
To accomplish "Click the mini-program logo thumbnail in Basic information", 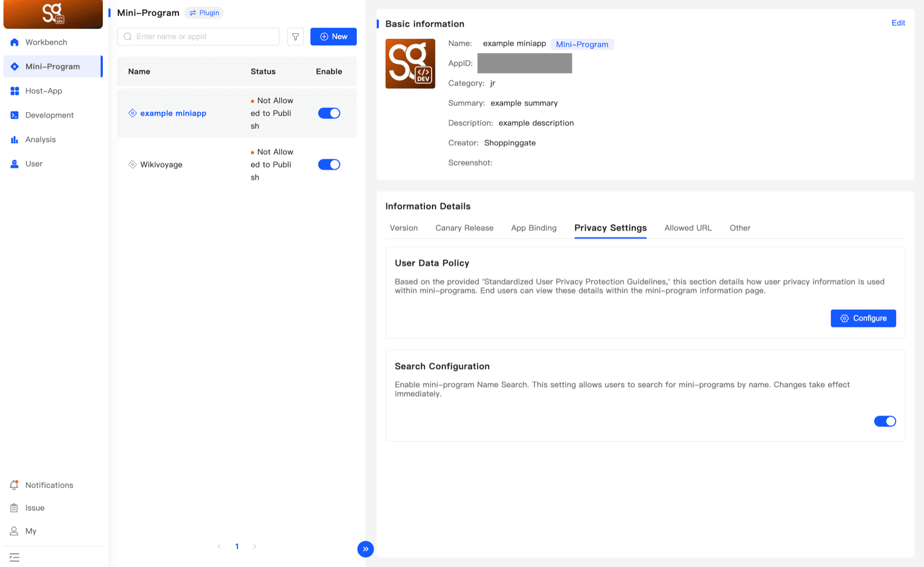I will [x=410, y=64].
